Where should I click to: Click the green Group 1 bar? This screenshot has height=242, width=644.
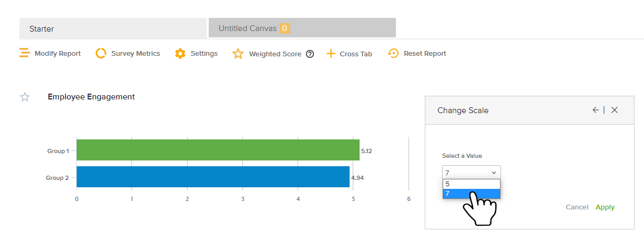(x=218, y=150)
